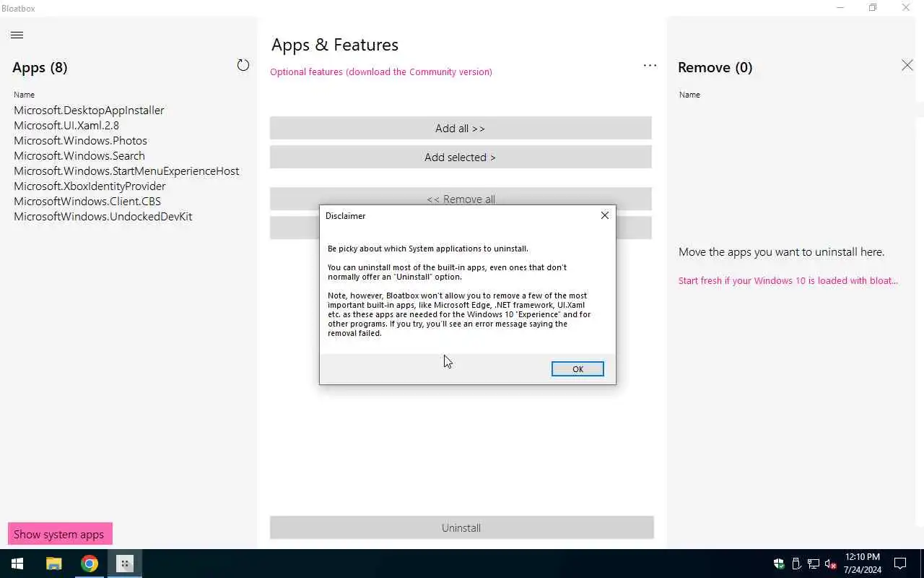The image size is (924, 578).
Task: Open Windows Security tray icon
Action: [x=779, y=564]
